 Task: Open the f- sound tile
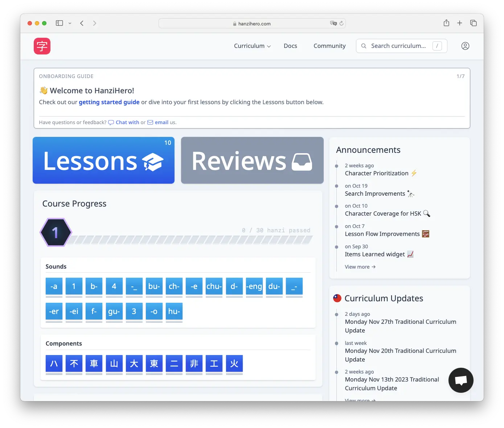click(x=94, y=311)
